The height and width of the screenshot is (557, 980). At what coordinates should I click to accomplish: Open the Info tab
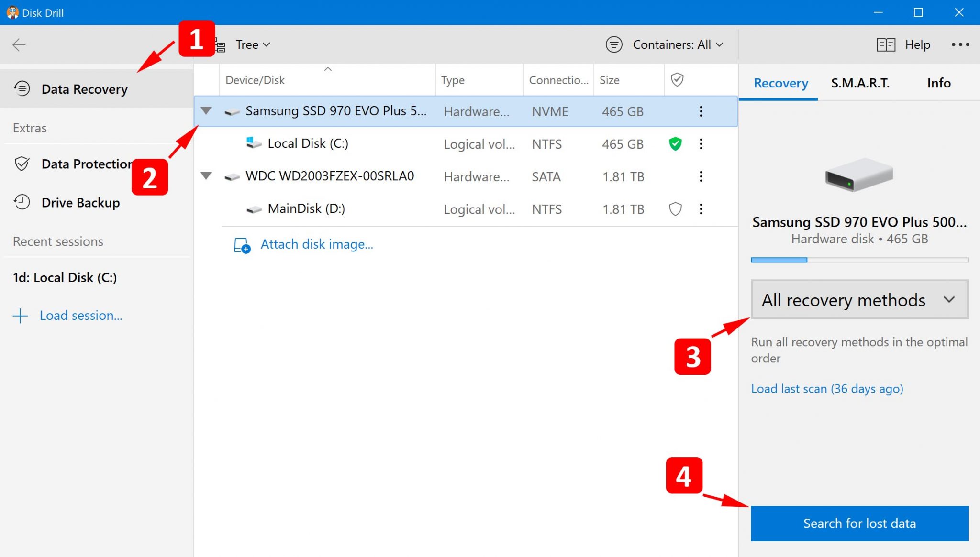[x=938, y=83]
